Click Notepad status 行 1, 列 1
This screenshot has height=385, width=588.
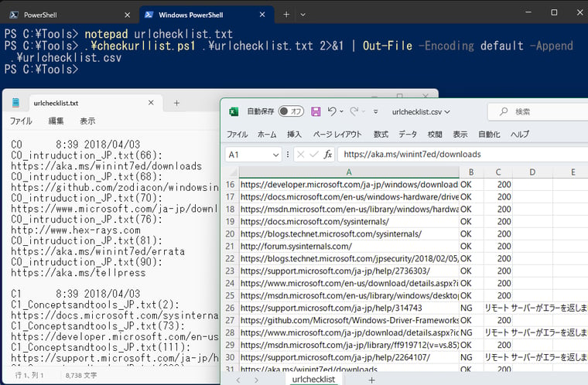click(29, 375)
